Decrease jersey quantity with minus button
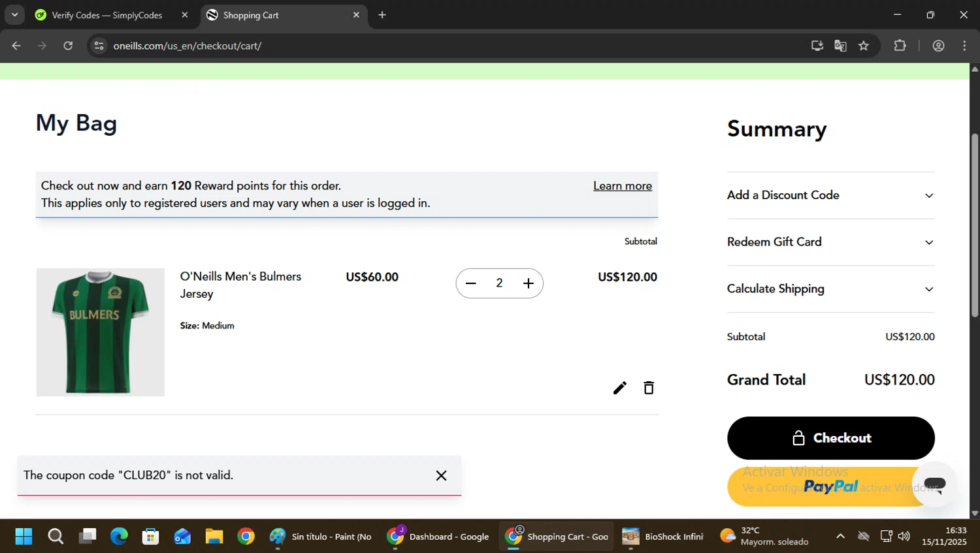 coord(470,283)
